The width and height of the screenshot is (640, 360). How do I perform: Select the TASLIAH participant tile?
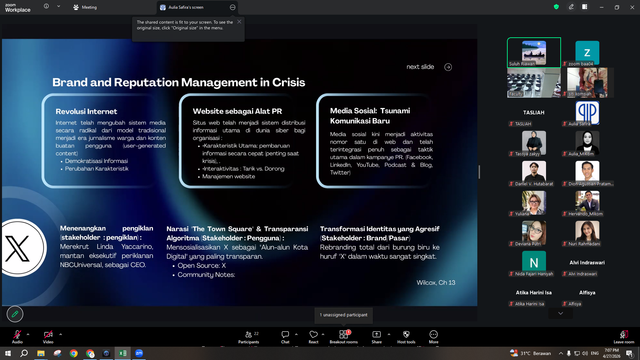click(x=534, y=113)
